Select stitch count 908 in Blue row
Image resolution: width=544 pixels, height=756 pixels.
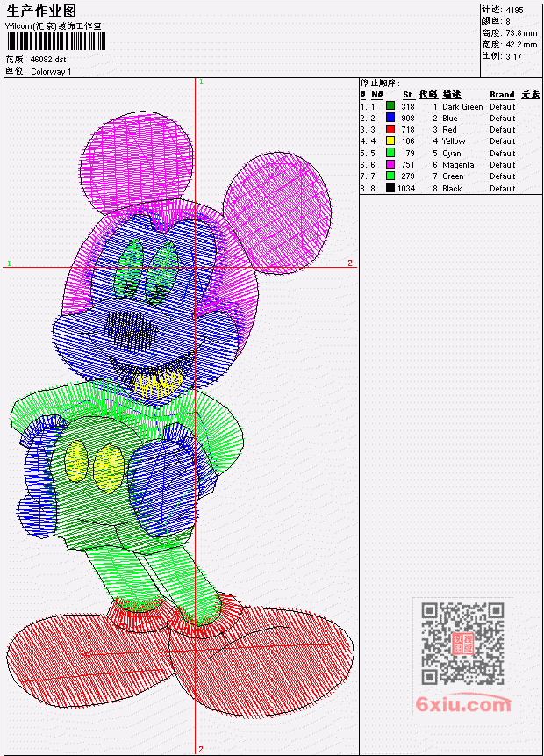tap(408, 119)
